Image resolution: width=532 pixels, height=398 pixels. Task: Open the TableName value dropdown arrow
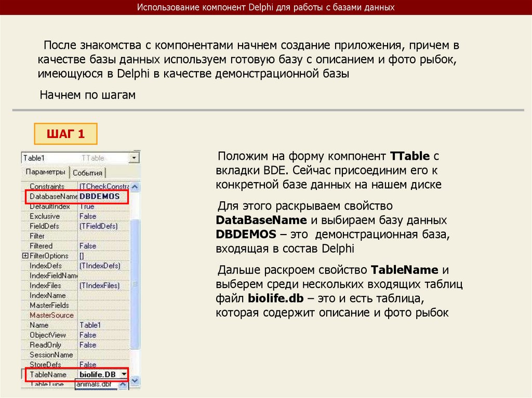tap(124, 374)
